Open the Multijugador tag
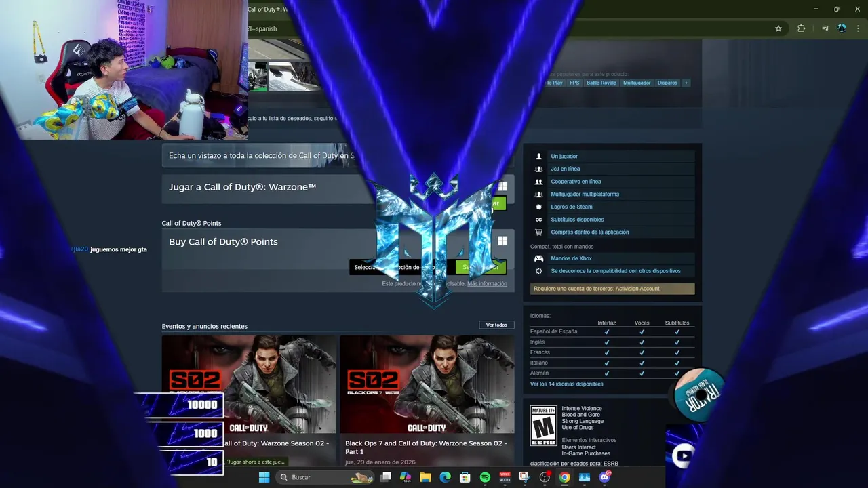Image resolution: width=868 pixels, height=488 pixels. tap(637, 83)
